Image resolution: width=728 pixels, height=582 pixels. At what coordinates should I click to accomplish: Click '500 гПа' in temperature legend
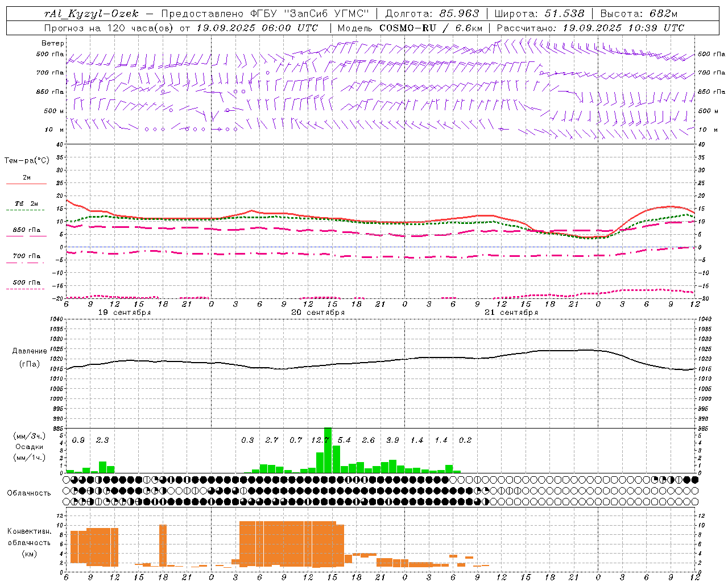point(27,282)
